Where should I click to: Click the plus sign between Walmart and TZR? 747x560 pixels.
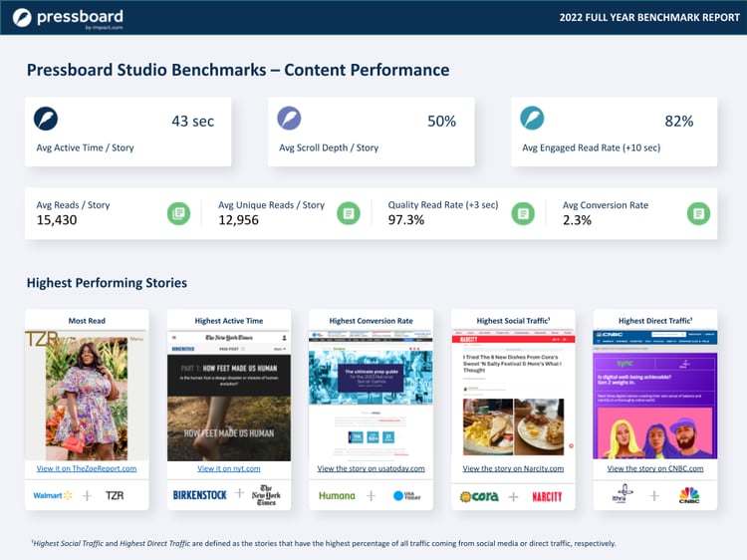87,496
